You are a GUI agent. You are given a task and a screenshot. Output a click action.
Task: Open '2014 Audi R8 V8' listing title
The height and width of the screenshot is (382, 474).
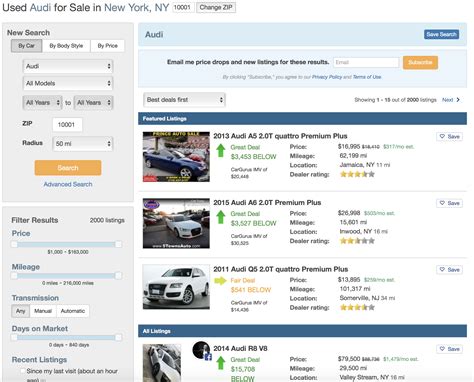click(x=240, y=348)
